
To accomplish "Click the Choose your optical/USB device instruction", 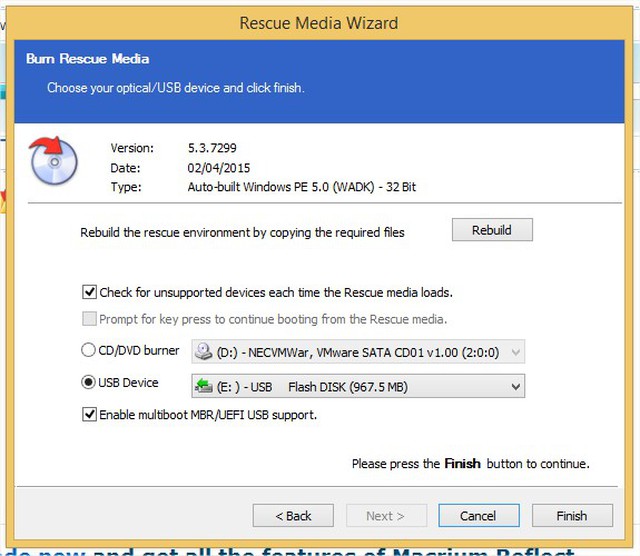I will [176, 88].
